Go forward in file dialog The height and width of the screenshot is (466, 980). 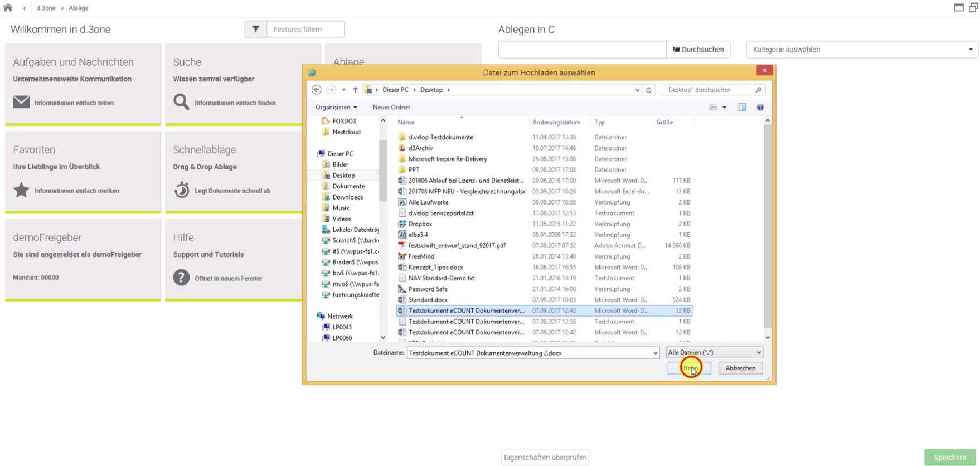click(331, 90)
